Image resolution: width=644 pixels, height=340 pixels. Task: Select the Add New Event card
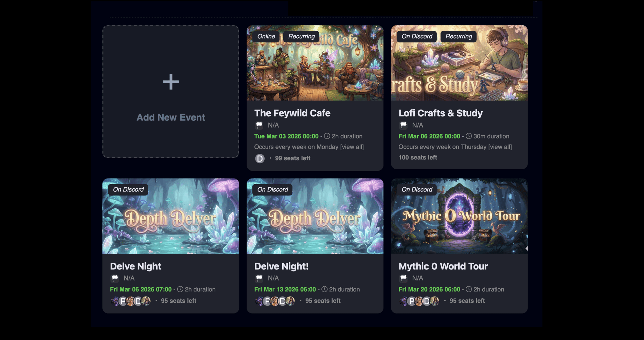(x=171, y=92)
